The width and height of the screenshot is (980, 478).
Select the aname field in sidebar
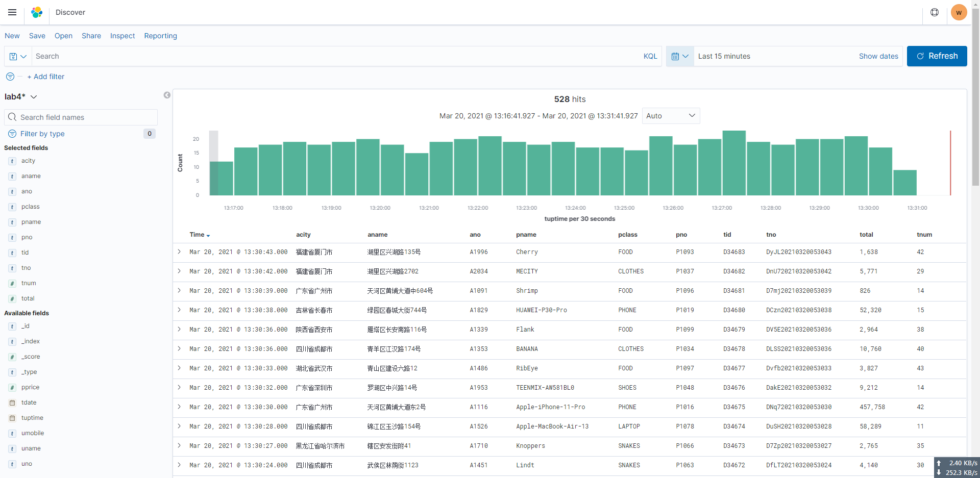point(31,176)
